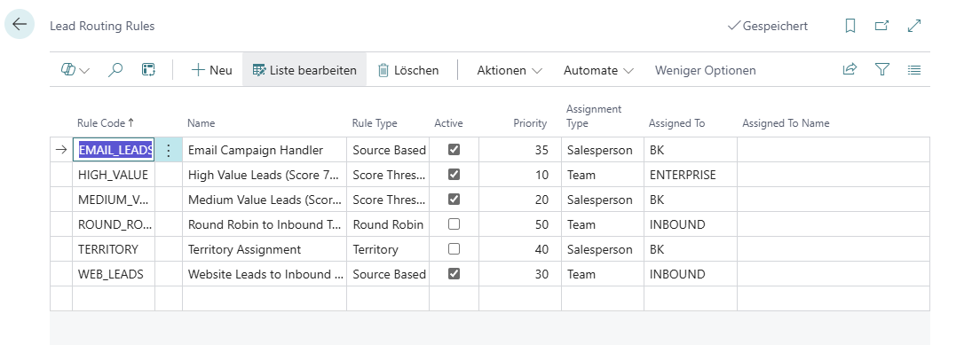Click the Email Campaign Handler name cell
This screenshot has width=980, height=345.
coord(265,150)
